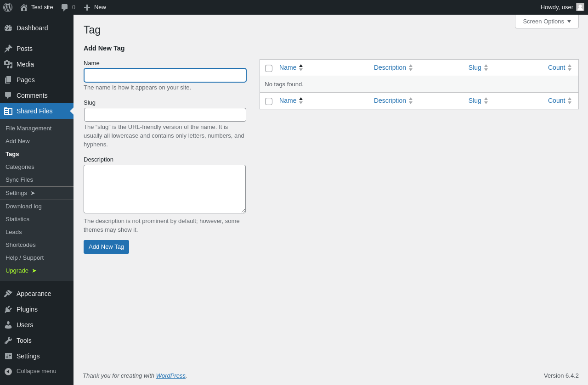
Task: Click the Test site home icon
Action: point(24,7)
